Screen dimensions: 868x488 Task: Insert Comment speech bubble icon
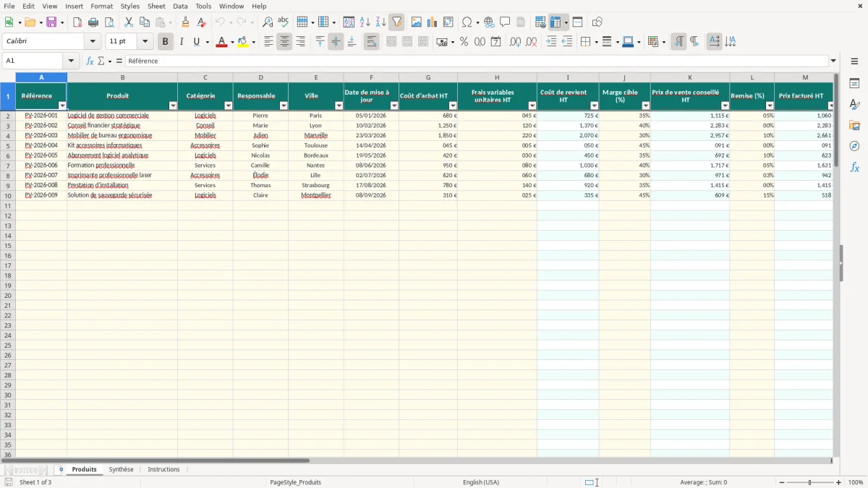(x=505, y=22)
